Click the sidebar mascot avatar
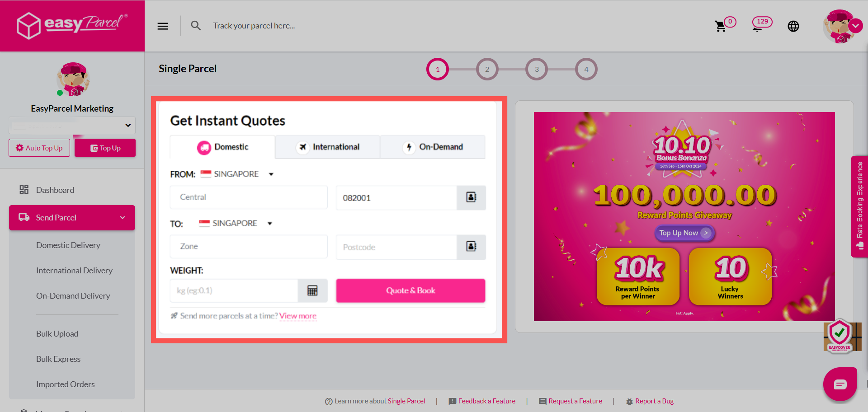 tap(73, 80)
